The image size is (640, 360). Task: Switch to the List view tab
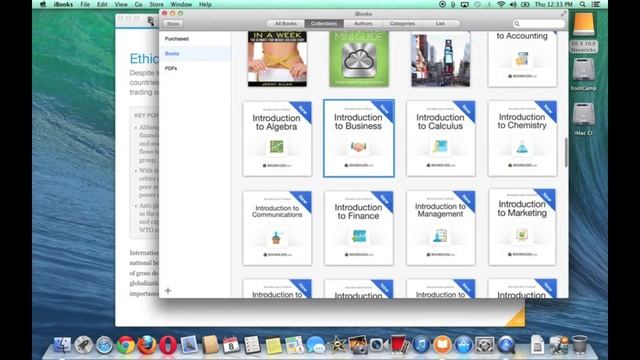click(440, 23)
